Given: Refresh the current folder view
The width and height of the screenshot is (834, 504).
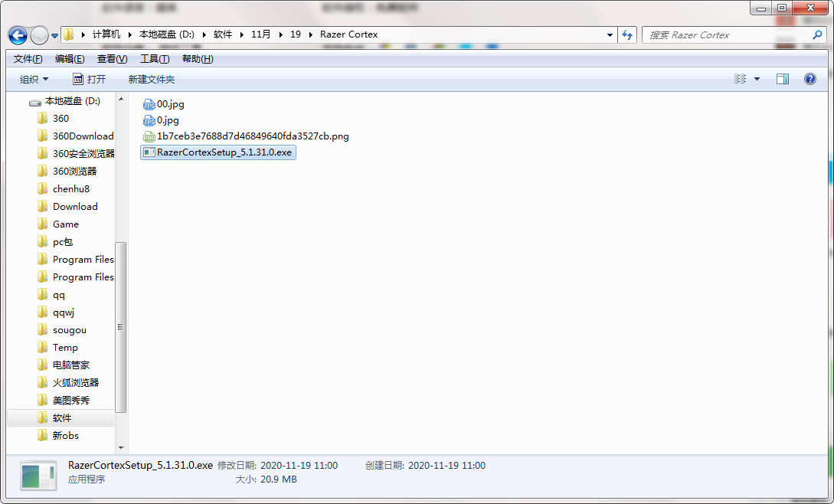Looking at the screenshot, I should coord(627,35).
